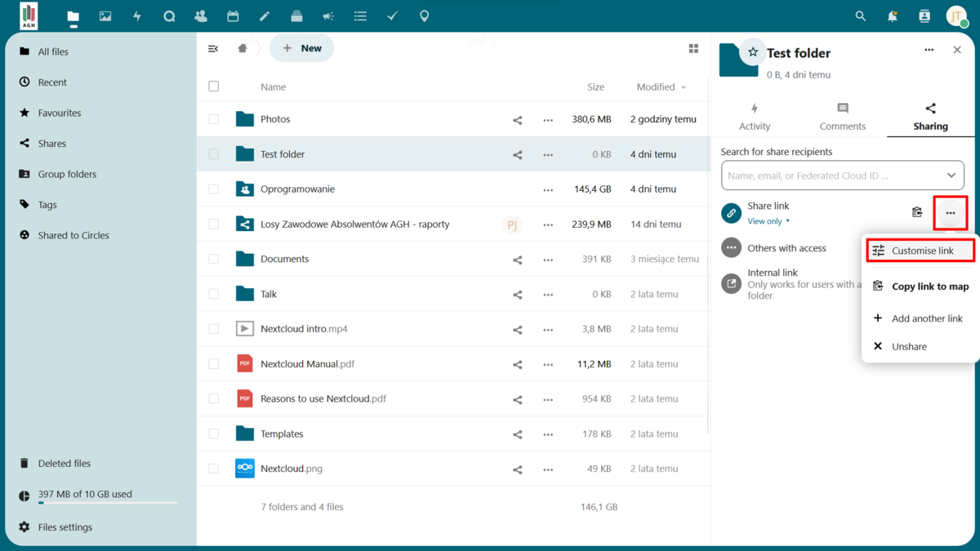Viewport: 980px width, 551px height.
Task: Click the storage usage progress bar
Action: tap(108, 503)
